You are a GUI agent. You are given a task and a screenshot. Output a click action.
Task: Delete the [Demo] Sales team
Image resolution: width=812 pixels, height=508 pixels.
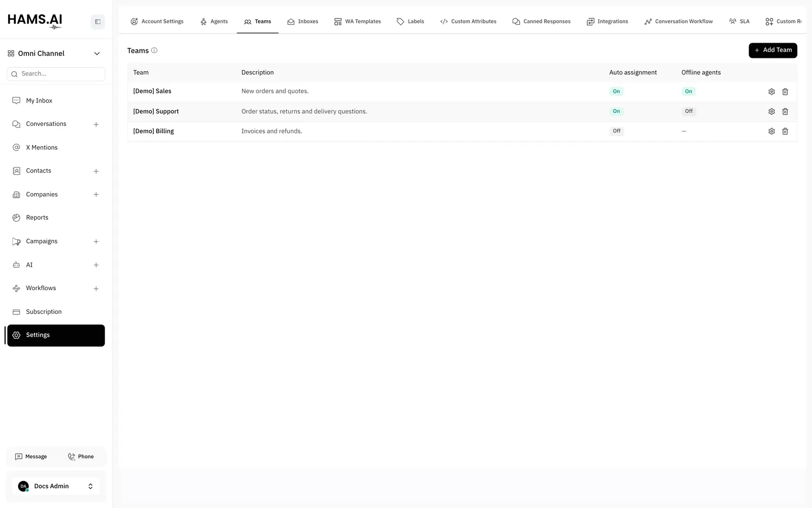[x=785, y=92]
